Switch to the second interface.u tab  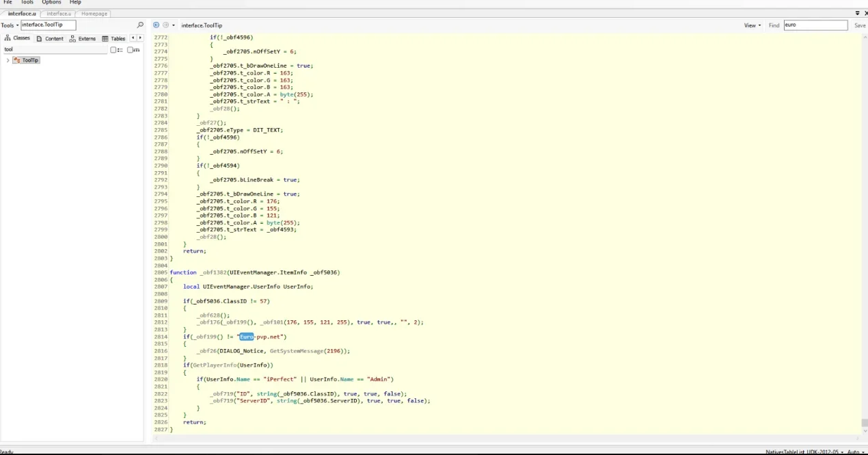[59, 14]
